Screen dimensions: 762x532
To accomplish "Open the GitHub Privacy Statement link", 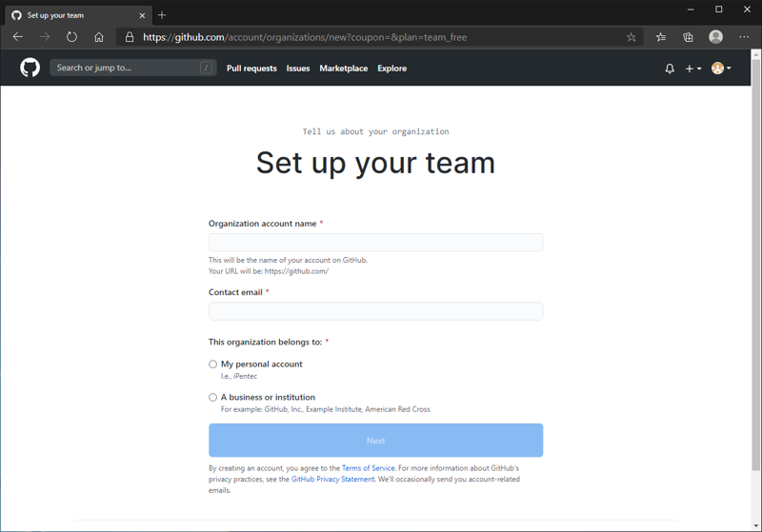I will click(x=332, y=479).
